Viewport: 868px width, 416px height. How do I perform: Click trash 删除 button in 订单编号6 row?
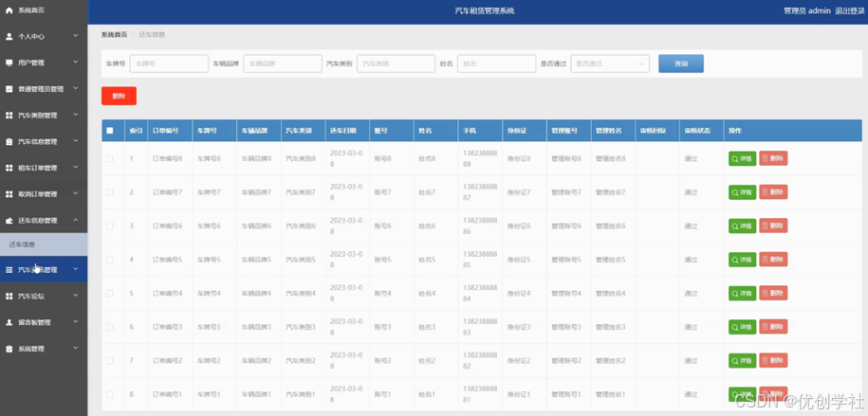(773, 226)
